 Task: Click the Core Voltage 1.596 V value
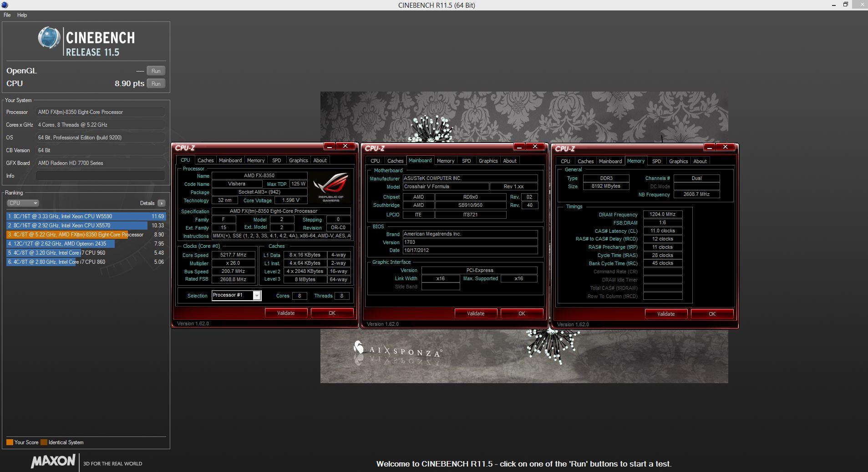click(291, 200)
